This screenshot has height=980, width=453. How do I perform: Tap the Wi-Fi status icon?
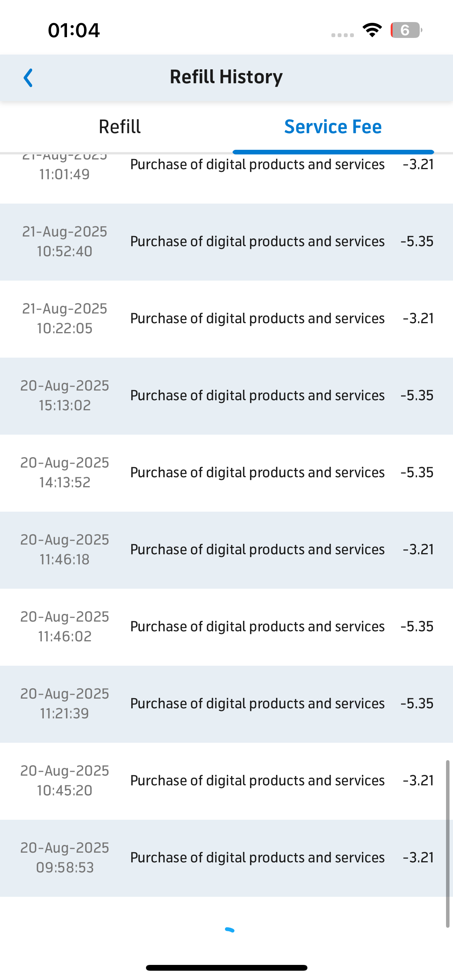click(x=372, y=30)
